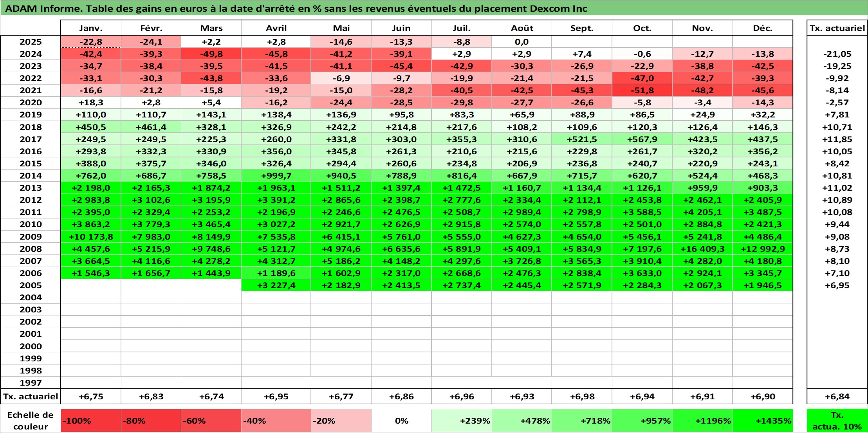Click the empty September 2025 cell
868x433 pixels.
pyautogui.click(x=582, y=42)
